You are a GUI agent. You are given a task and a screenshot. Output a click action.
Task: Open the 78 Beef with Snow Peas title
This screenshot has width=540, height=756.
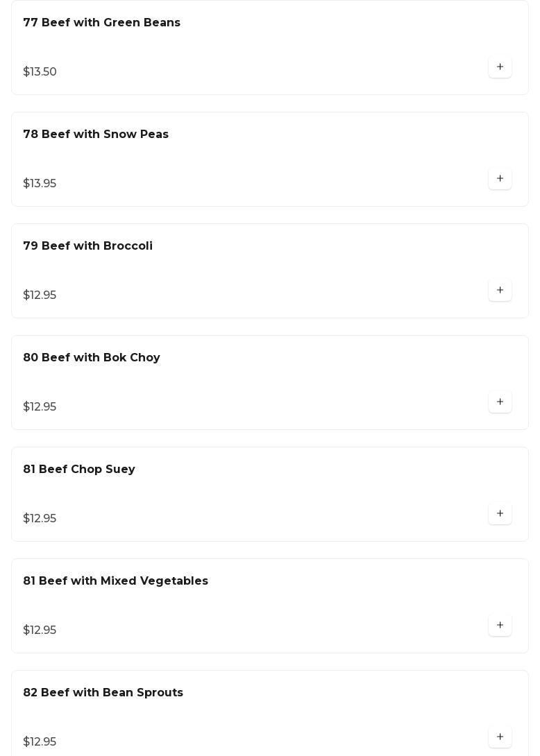click(x=96, y=135)
